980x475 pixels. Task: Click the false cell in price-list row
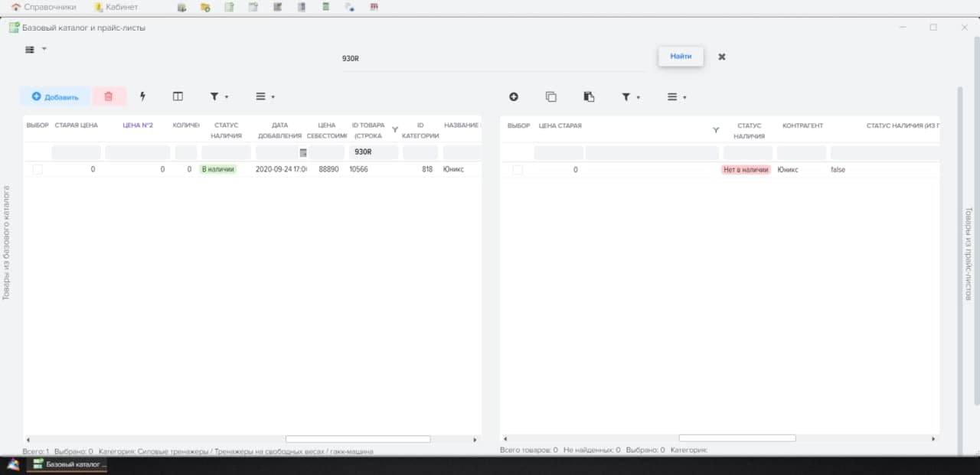pyautogui.click(x=838, y=170)
